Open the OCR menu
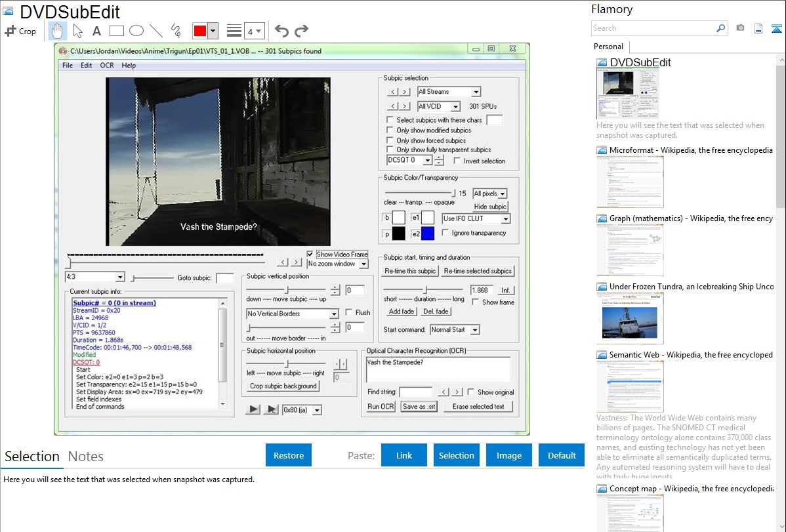This screenshot has height=532, width=786. (x=106, y=66)
